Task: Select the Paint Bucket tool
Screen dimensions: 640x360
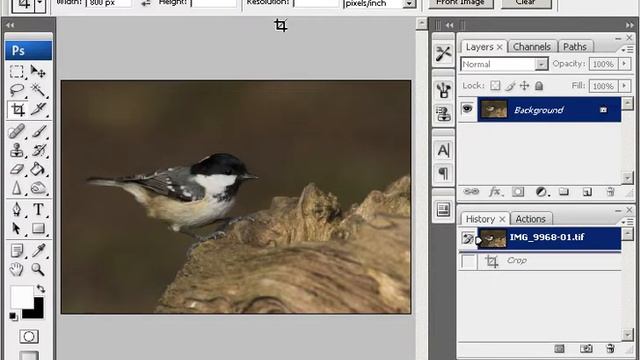Action: [38, 169]
